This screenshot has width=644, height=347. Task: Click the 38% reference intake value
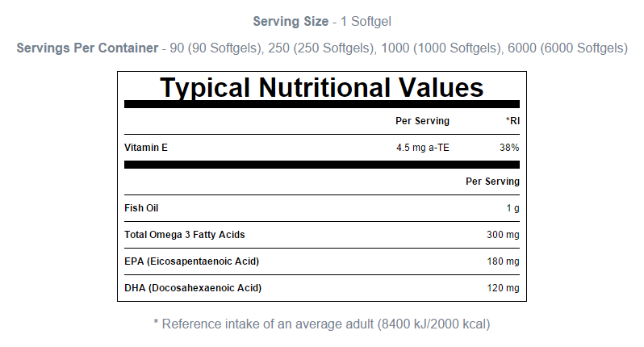(x=509, y=148)
